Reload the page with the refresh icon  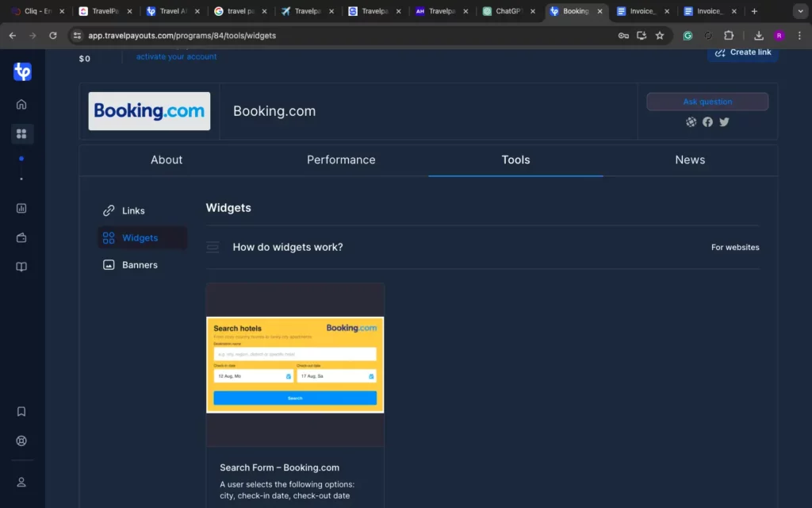pyautogui.click(x=53, y=35)
